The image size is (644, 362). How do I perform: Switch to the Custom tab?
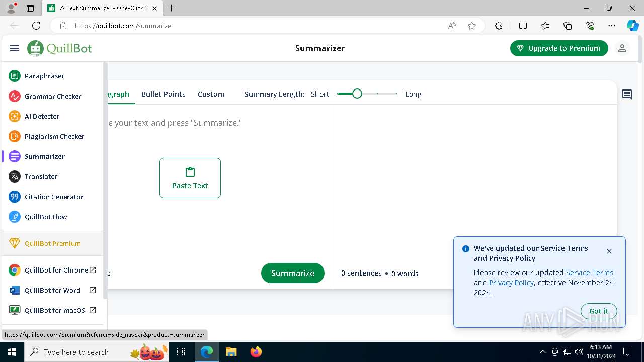click(x=211, y=94)
